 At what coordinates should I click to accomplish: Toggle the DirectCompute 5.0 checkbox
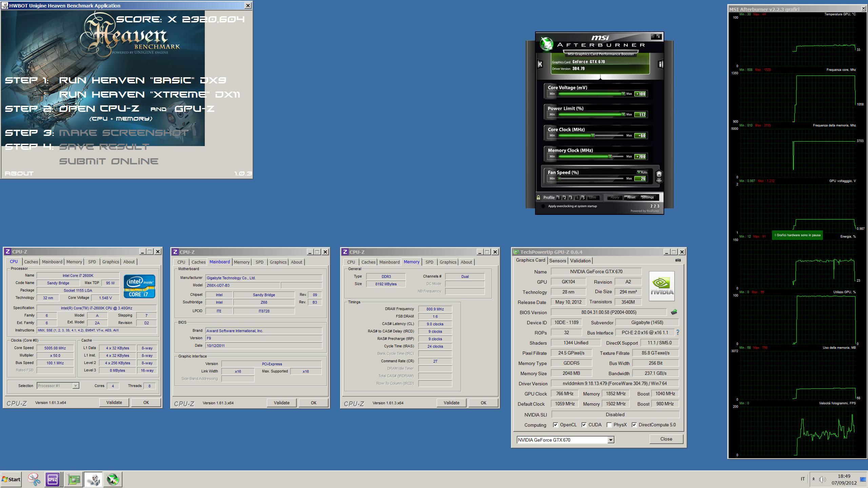pyautogui.click(x=634, y=425)
